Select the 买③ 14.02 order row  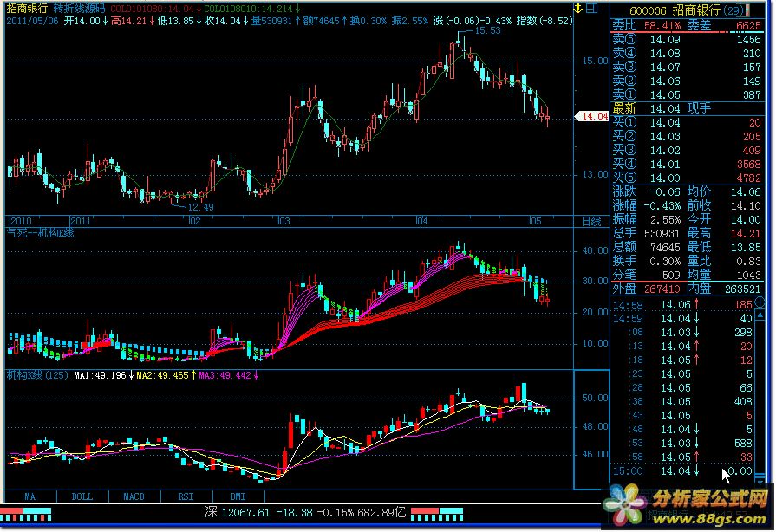coord(688,150)
